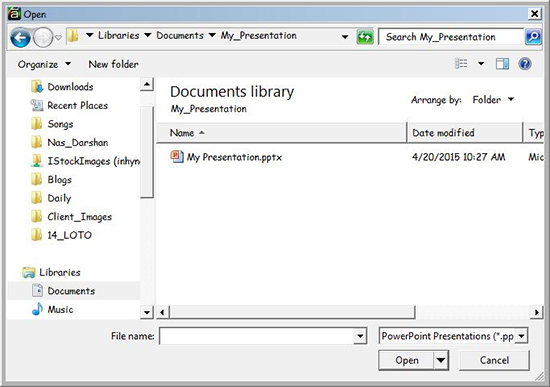This screenshot has width=550, height=387.
Task: Select My_Presentation in the address path
Action: [x=259, y=36]
